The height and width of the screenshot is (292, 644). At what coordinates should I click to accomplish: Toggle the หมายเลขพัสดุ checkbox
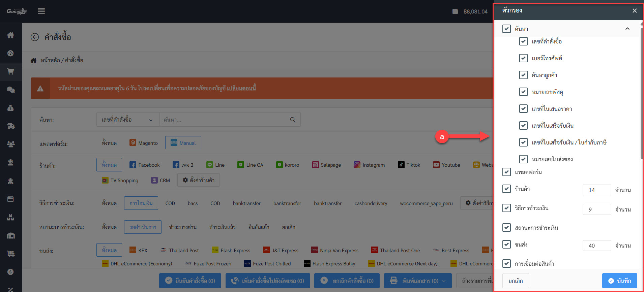pyautogui.click(x=523, y=92)
